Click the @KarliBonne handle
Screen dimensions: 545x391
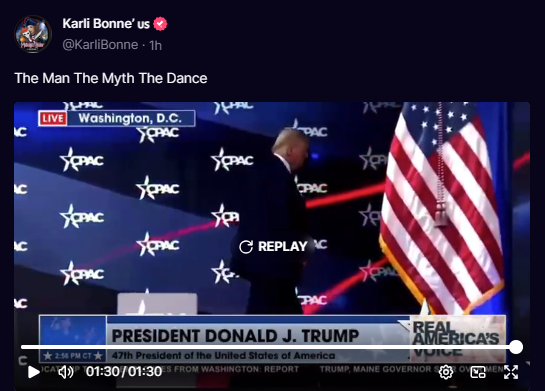point(100,45)
